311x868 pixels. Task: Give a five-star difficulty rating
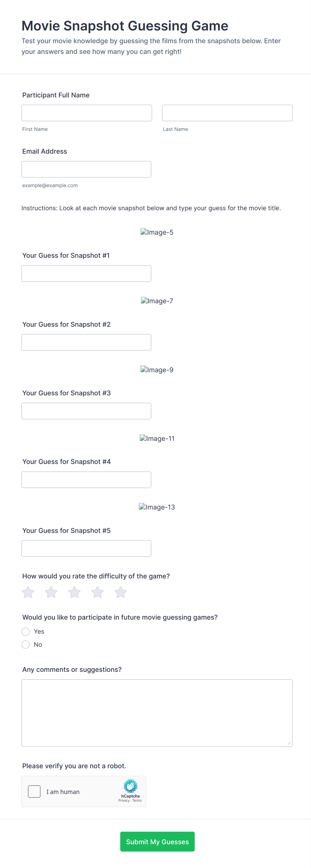tap(120, 592)
